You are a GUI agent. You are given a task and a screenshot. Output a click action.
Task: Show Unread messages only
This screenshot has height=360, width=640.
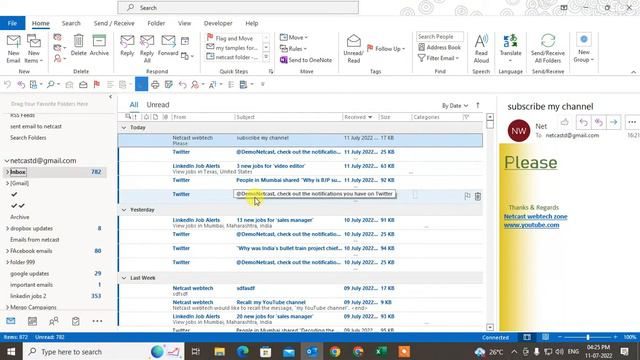[158, 105]
